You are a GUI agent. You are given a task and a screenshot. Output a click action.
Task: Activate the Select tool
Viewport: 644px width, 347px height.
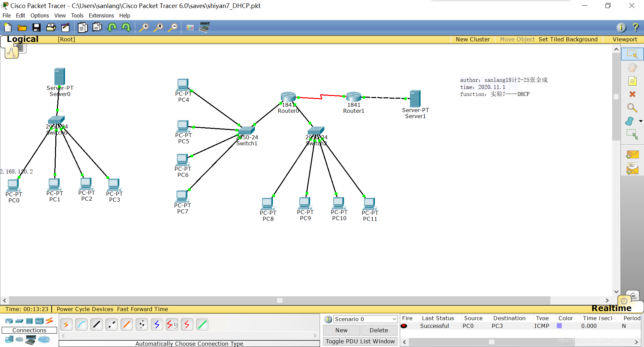click(x=632, y=54)
